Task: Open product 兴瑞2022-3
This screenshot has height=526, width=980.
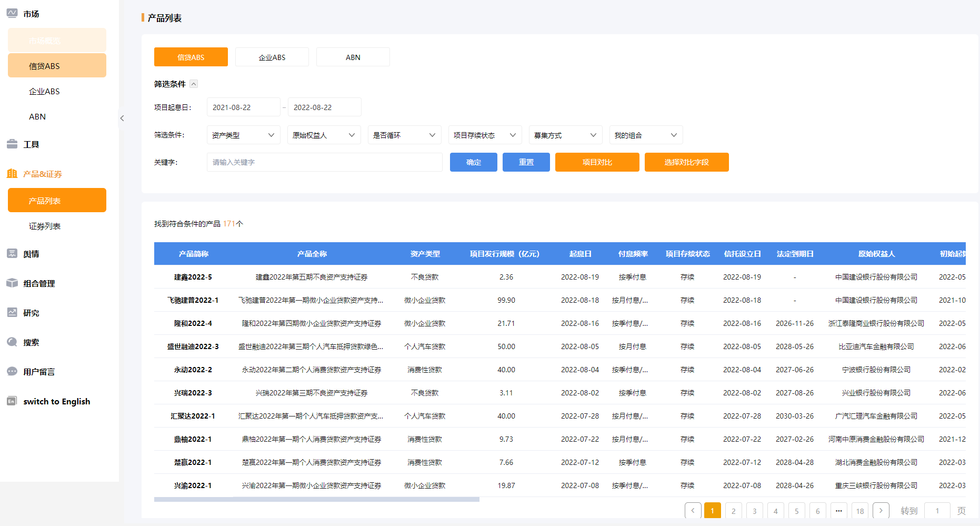Action: coord(193,393)
